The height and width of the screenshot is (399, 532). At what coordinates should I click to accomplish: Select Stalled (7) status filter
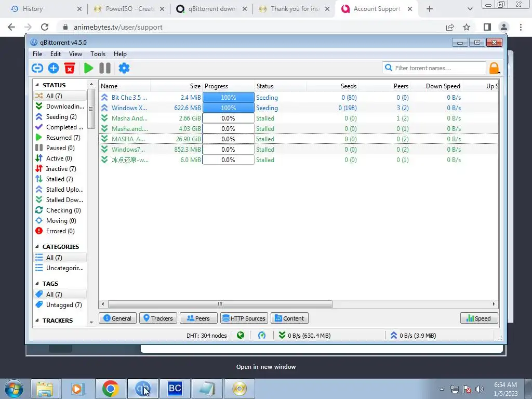60,179
